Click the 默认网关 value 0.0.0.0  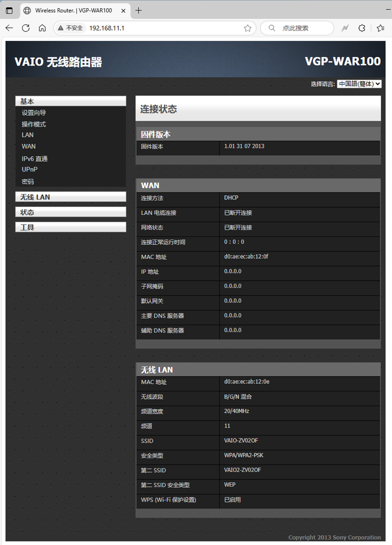pos(233,301)
